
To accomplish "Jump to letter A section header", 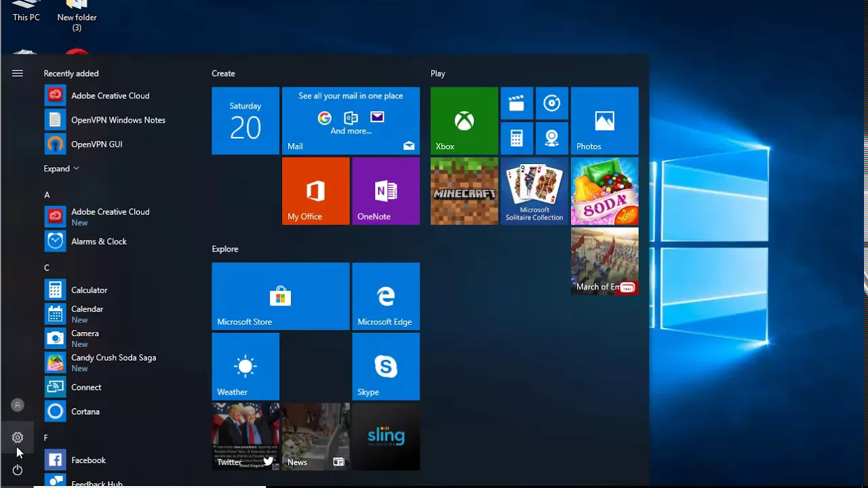I will click(x=47, y=195).
